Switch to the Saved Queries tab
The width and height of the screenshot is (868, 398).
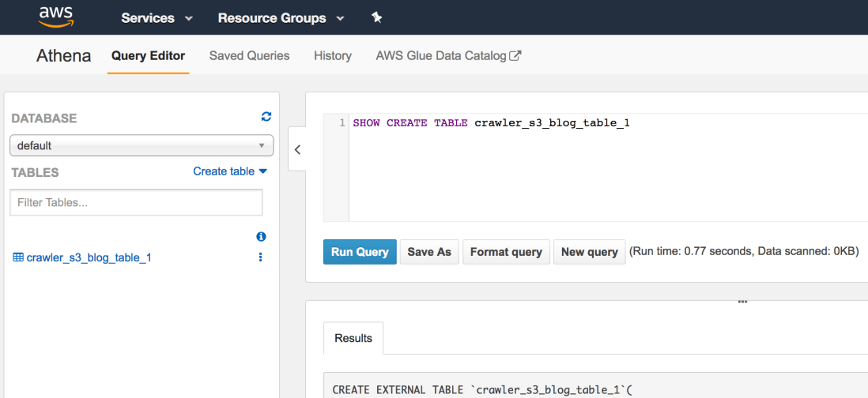(249, 56)
